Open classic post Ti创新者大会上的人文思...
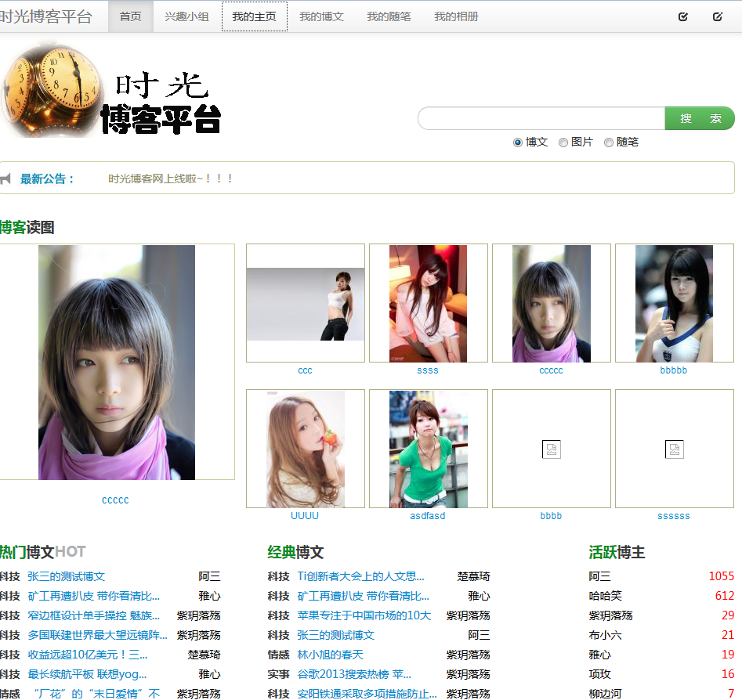The image size is (742, 700). click(x=360, y=576)
